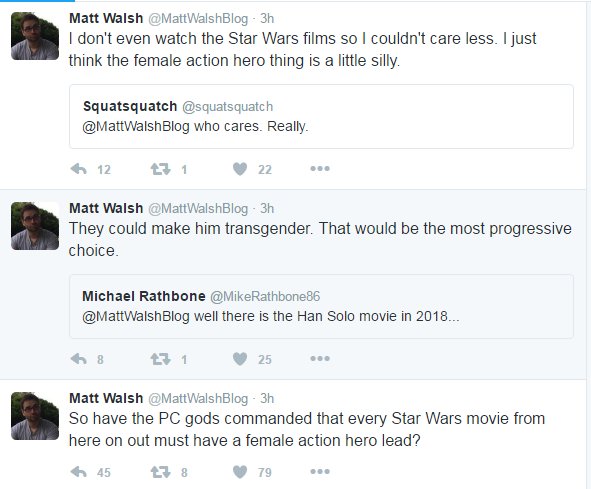Reply to the 'PC gods' tweet

click(x=79, y=472)
